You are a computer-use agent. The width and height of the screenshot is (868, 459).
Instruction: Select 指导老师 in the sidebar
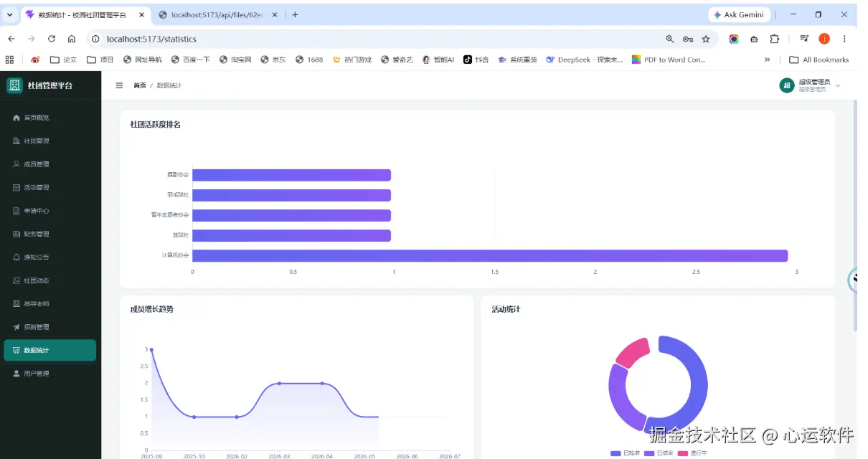49,303
